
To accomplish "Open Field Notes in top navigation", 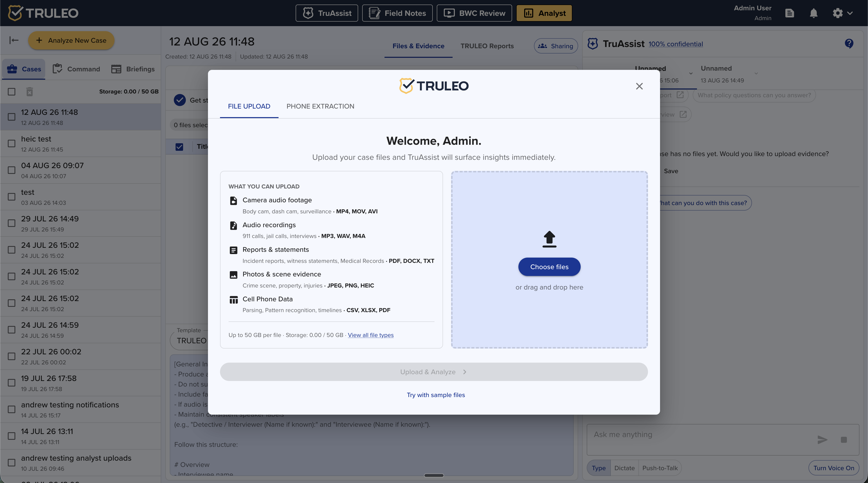I will (x=397, y=13).
